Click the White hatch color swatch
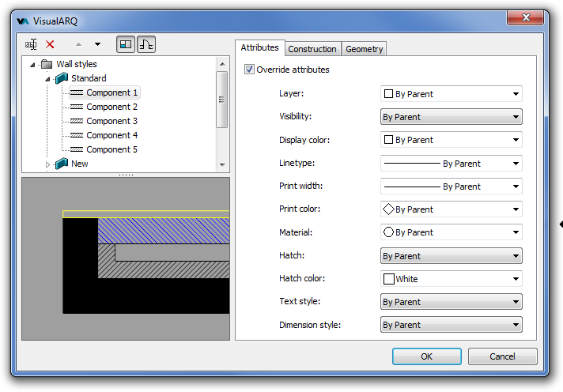Screen dimensions: 563x392 389,279
